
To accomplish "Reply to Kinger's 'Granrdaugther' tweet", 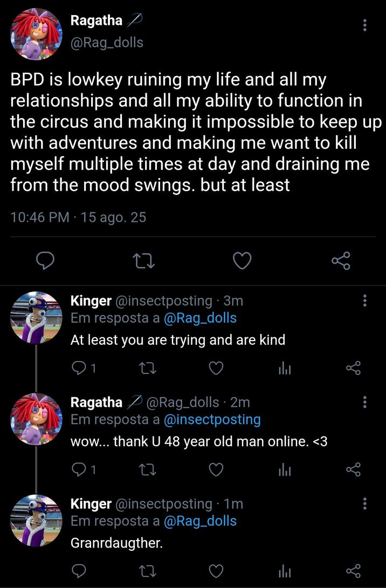I will tap(80, 571).
